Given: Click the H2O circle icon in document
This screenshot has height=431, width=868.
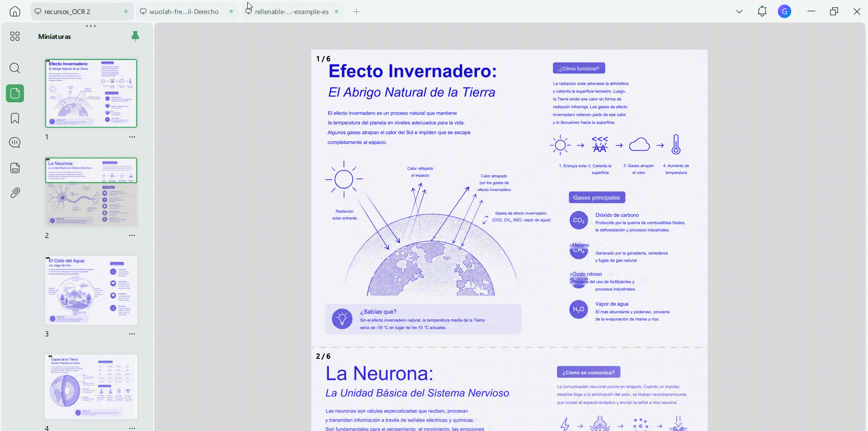Looking at the screenshot, I should [x=579, y=310].
